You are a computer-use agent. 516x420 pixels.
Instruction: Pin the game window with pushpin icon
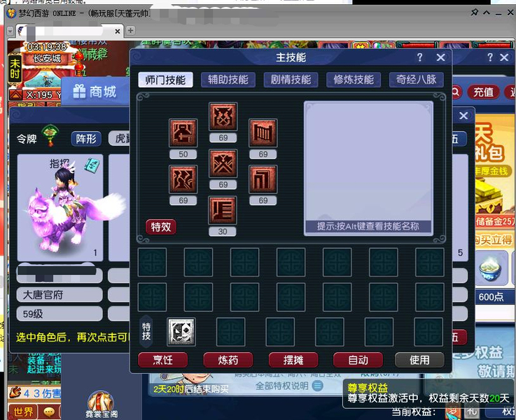click(x=474, y=13)
